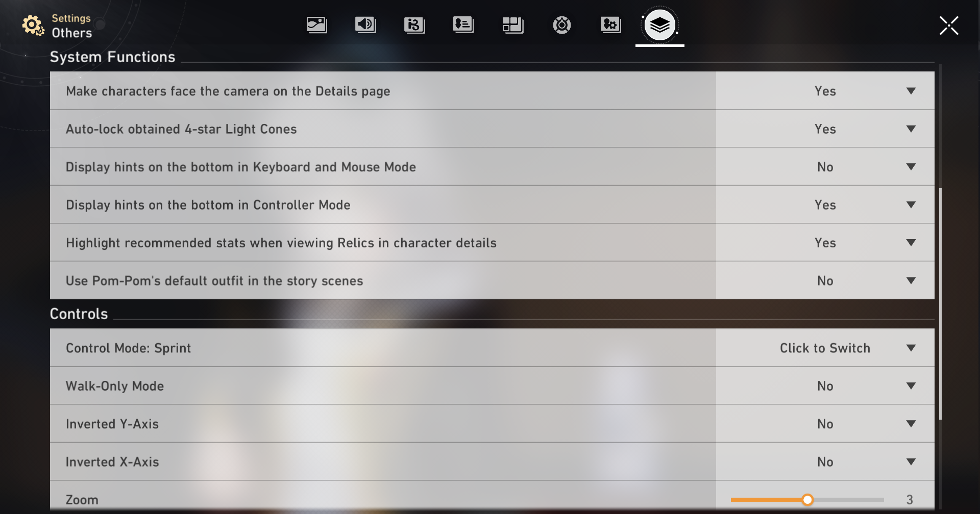Image resolution: width=980 pixels, height=514 pixels.
Task: Open the Account tab with the ID card icon
Action: [x=463, y=24]
